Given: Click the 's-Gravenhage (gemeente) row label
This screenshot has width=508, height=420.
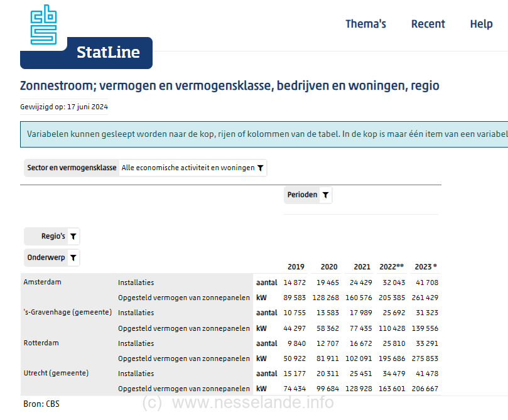Looking at the screenshot, I should [68, 312].
